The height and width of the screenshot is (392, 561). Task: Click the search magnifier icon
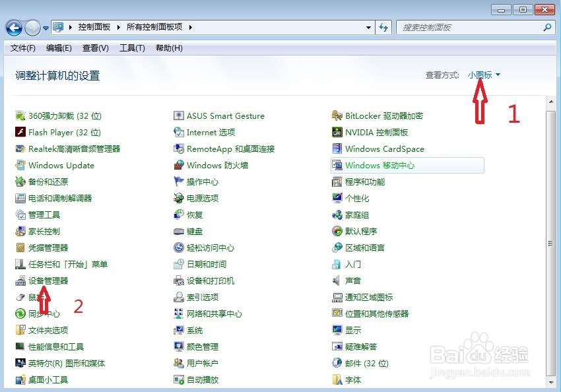coord(546,27)
